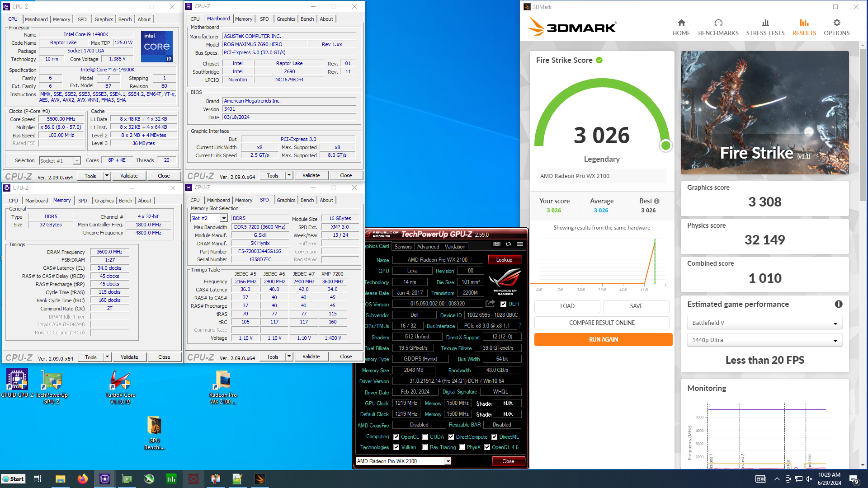Viewport: 868px width, 488px height.
Task: Click GPU-Z screenshot camera icon
Action: [x=497, y=244]
